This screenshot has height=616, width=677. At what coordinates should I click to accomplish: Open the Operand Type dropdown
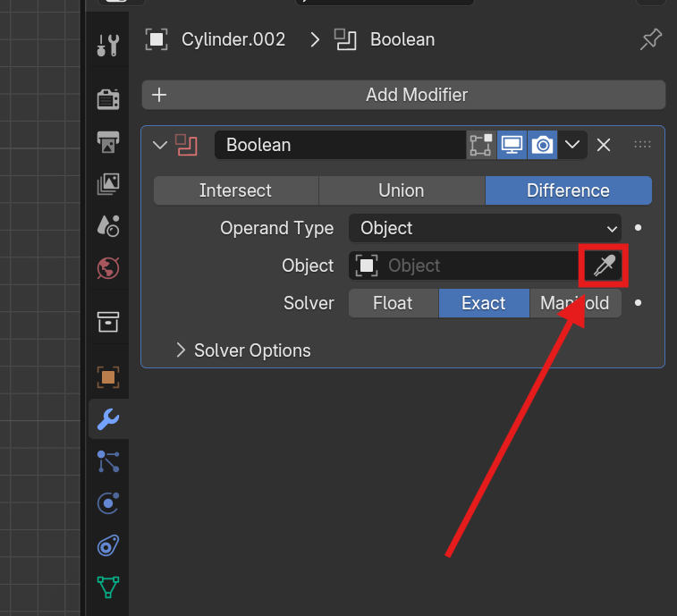point(485,228)
